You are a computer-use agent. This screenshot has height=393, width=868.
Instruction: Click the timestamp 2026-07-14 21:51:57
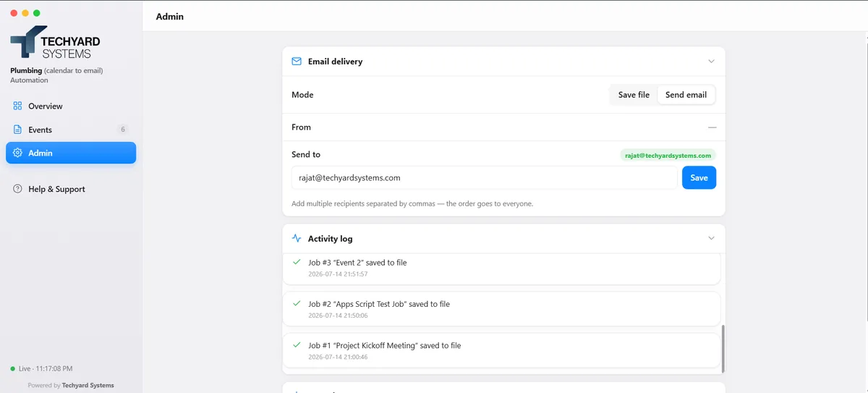coord(338,274)
